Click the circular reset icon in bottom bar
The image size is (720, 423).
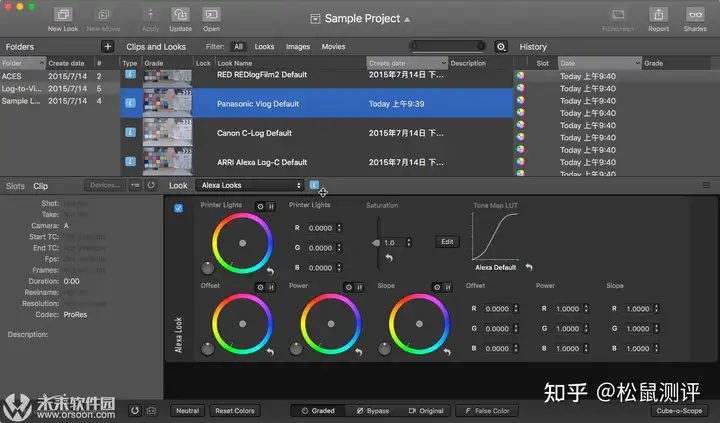coord(135,410)
